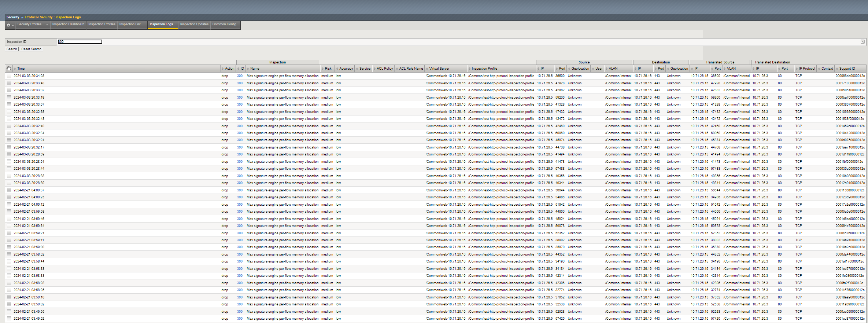Open row details icon for 20:34:03 entry
Viewport: 868px width, 323px height.
coord(9,76)
